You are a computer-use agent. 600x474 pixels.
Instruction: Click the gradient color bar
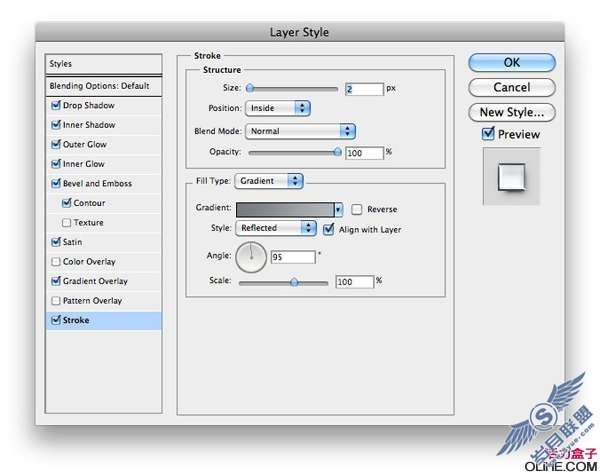pyautogui.click(x=285, y=210)
